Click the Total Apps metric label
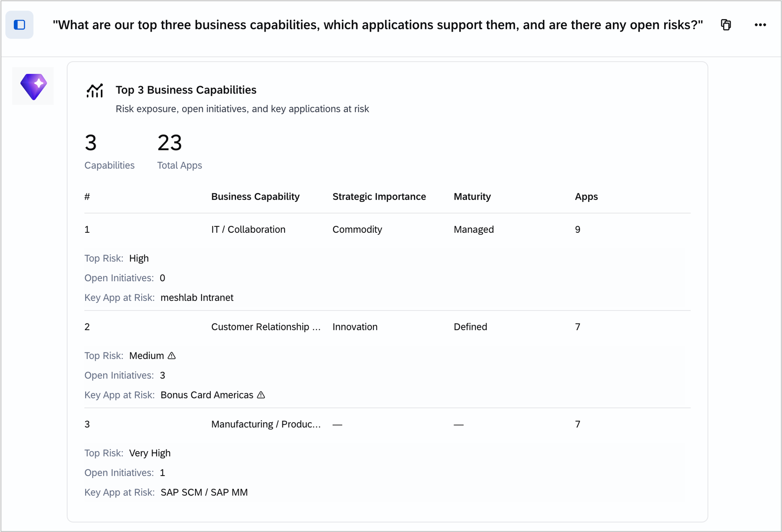The image size is (782, 532). pyautogui.click(x=180, y=166)
